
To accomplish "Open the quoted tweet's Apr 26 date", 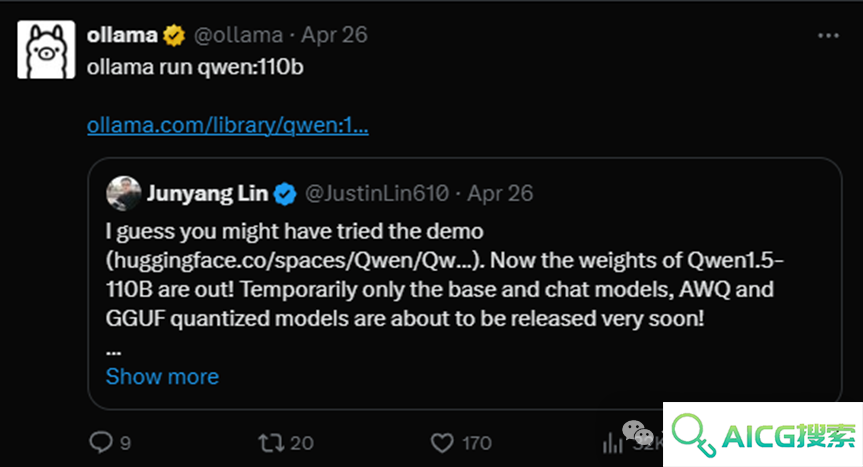I will (500, 194).
